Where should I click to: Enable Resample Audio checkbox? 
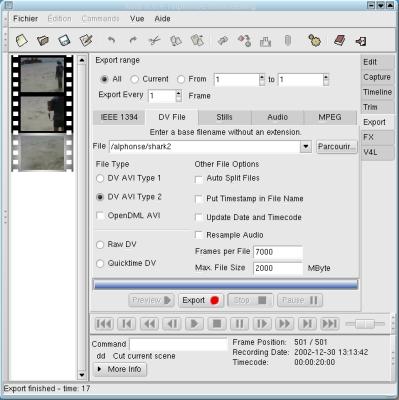pyautogui.click(x=199, y=235)
